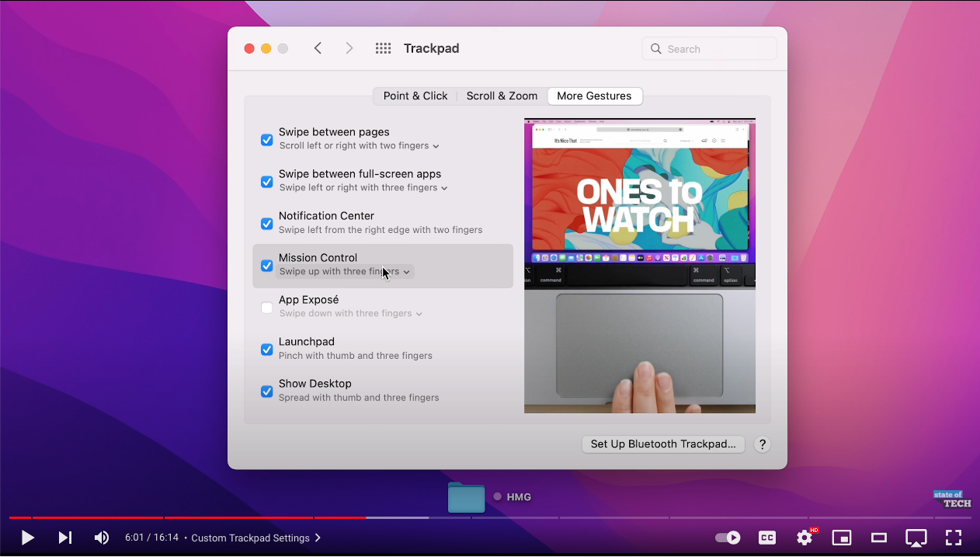Viewport: 980px width, 557px height.
Task: Go forward in System Preferences
Action: (x=349, y=48)
